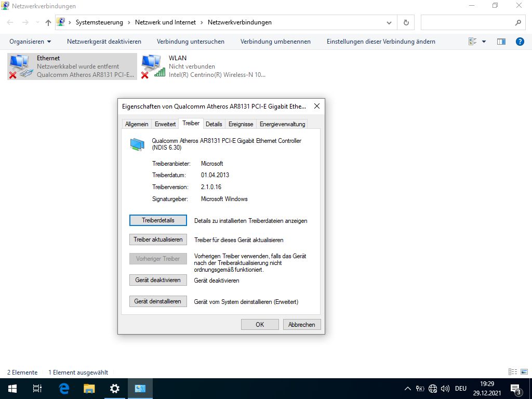Click Treiber aktualisieren button
The height and width of the screenshot is (399, 532).
158,240
